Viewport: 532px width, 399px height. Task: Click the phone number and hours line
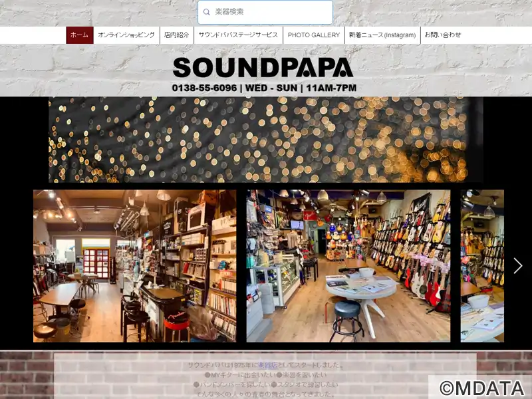click(264, 88)
